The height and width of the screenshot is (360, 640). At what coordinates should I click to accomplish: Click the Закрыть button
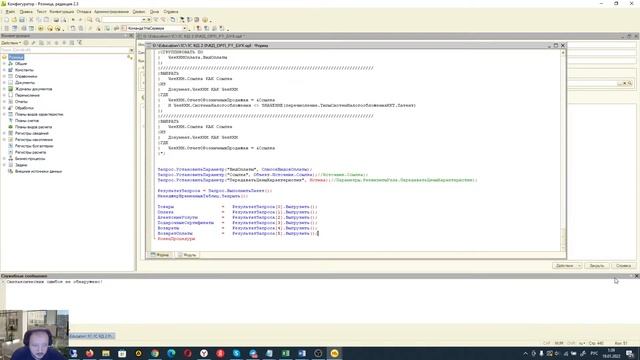(597, 266)
